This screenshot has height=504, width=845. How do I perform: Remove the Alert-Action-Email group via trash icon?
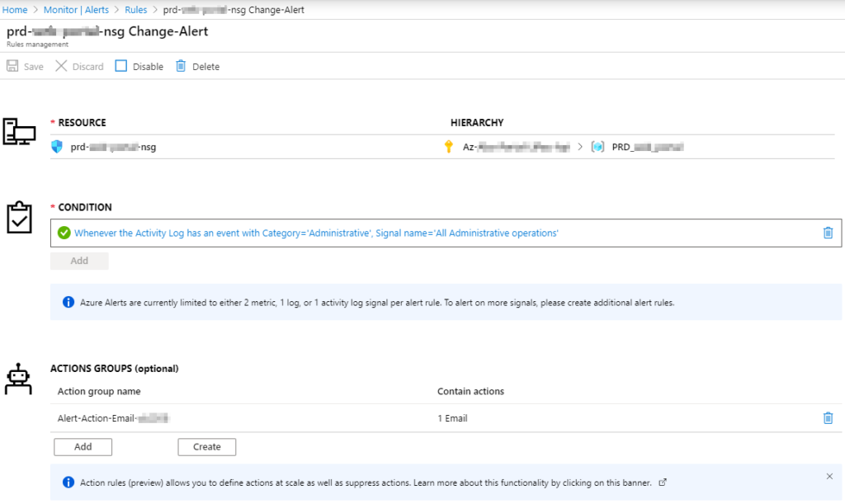pyautogui.click(x=828, y=417)
